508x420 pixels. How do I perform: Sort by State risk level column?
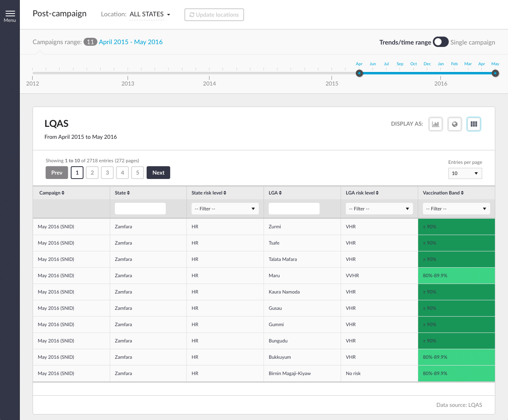click(x=209, y=193)
